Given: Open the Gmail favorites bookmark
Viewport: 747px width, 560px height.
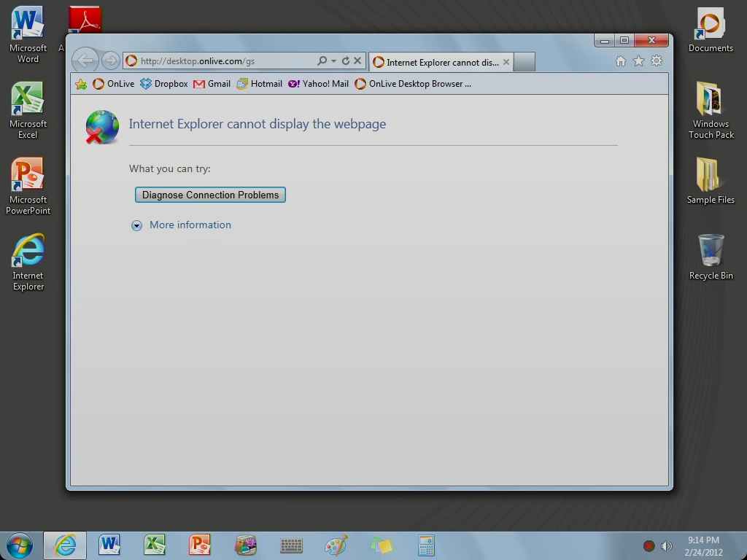Looking at the screenshot, I should click(x=212, y=84).
